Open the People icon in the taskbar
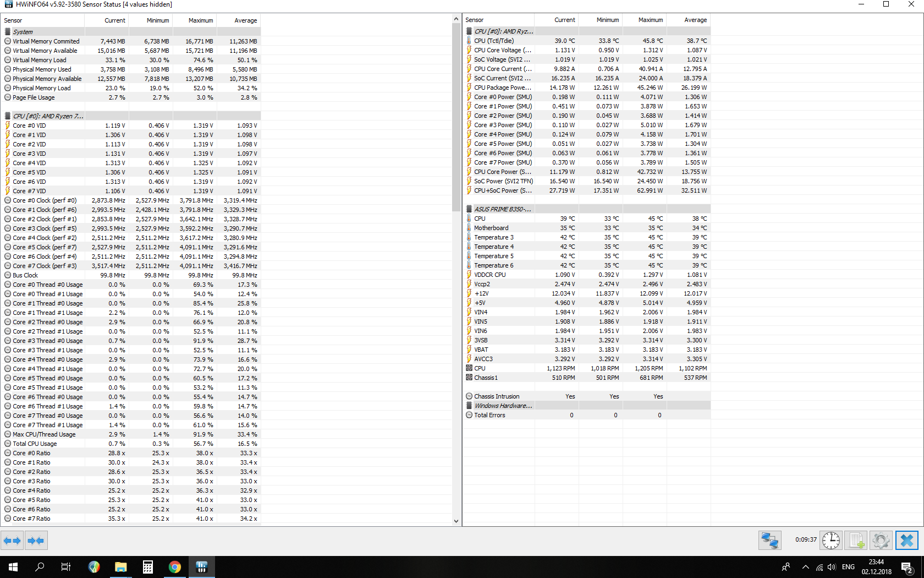924x578 pixels. (786, 567)
